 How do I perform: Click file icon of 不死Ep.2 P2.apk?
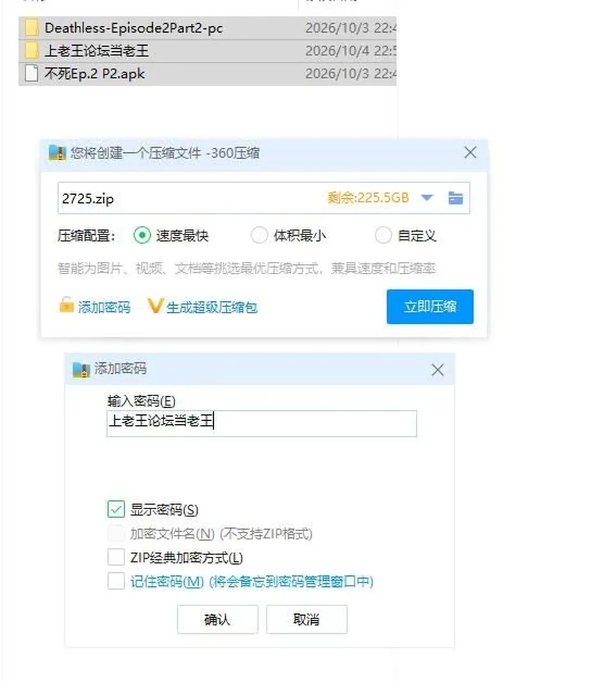(x=31, y=73)
